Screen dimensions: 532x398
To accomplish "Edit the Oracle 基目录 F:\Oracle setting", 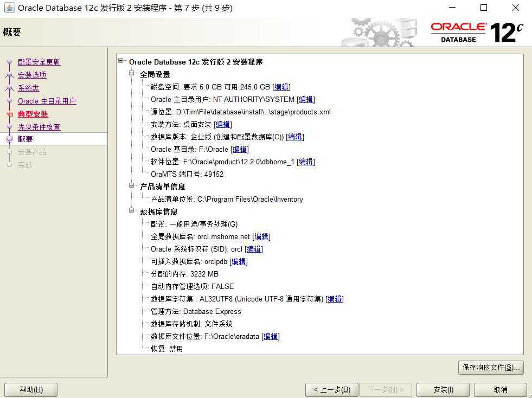I will point(240,150).
